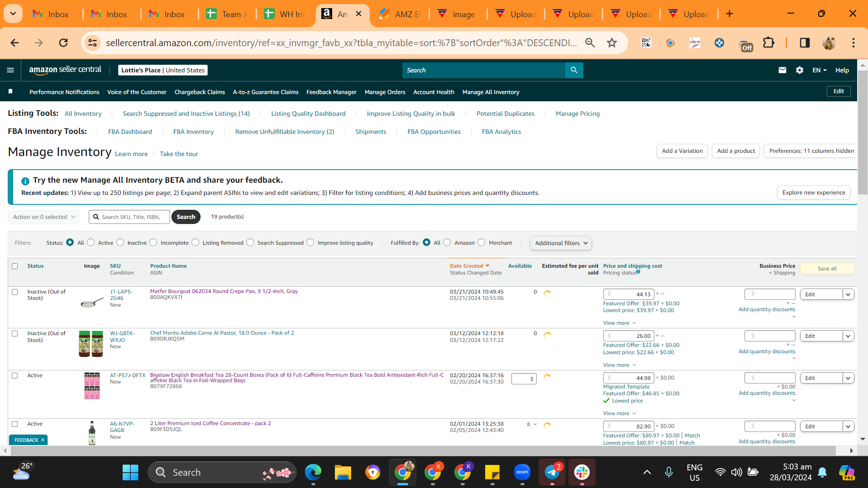
Task: Check the Bigelow English Breakfast Tea row
Action: coord(15,375)
